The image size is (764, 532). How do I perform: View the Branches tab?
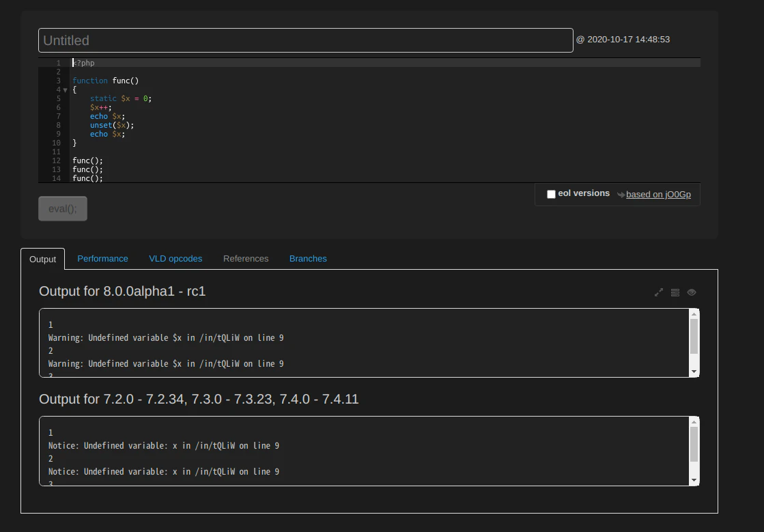tap(308, 259)
